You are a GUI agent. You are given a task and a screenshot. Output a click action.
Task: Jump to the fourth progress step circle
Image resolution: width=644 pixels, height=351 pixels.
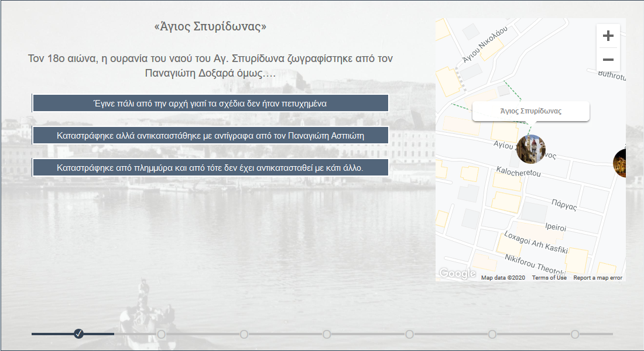coord(327,334)
